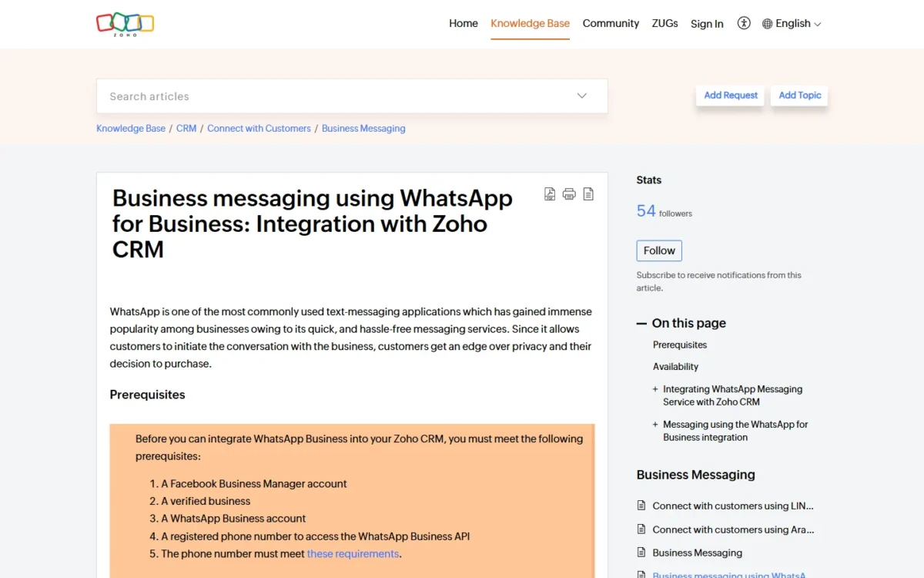Click the Business Messaging sidebar heading
Screen dimensions: 924x578
[x=695, y=475]
